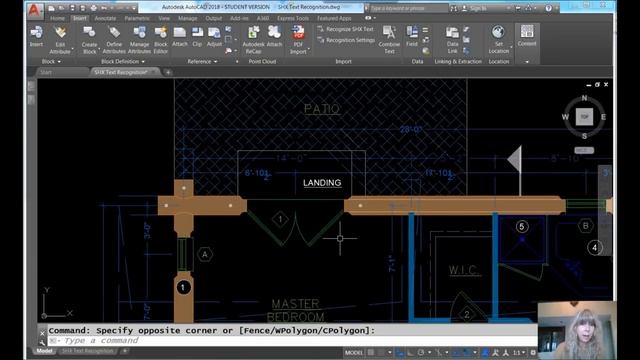
Task: Open the AutoCAD application menu button
Action: pyautogui.click(x=34, y=10)
